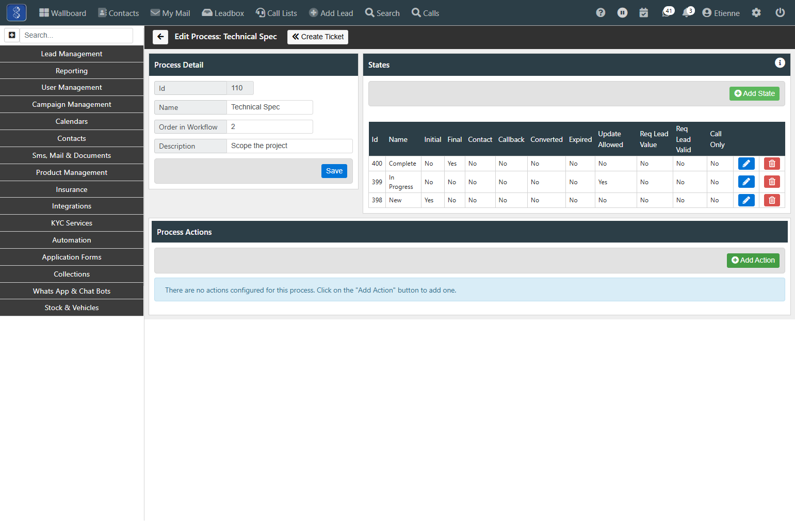Image resolution: width=795 pixels, height=532 pixels.
Task: Edit the Complete state with pencil icon
Action: point(746,164)
